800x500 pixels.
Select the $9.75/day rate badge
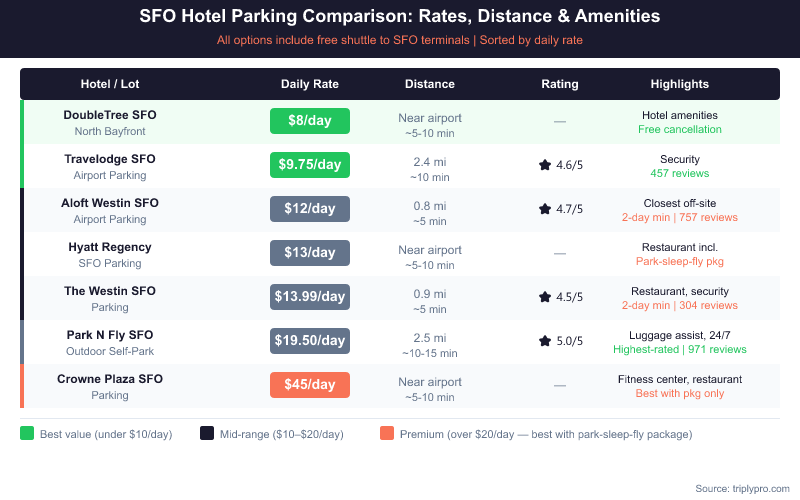pyautogui.click(x=310, y=165)
